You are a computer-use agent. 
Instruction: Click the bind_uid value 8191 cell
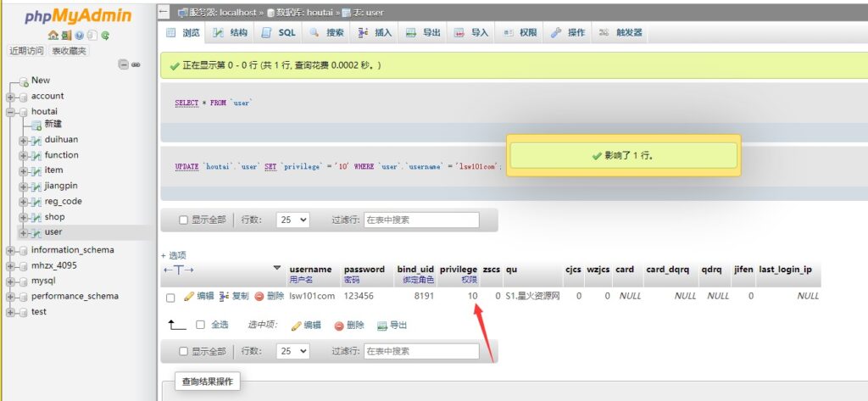424,297
